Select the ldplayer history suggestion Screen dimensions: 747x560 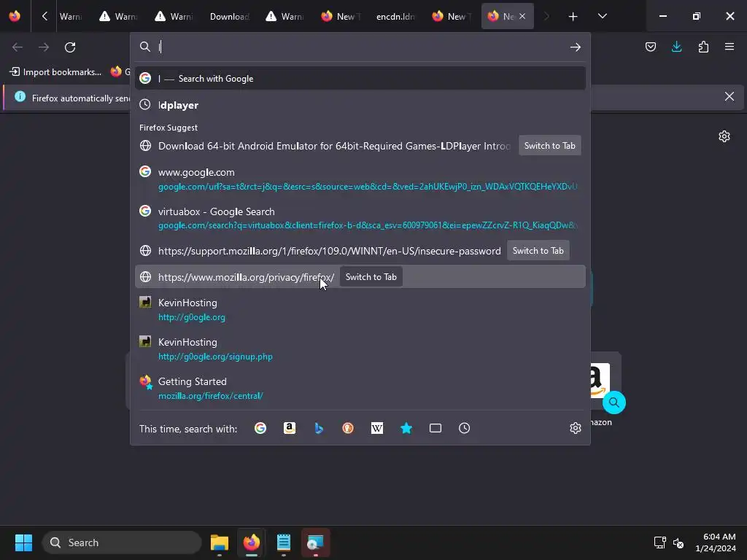point(360,105)
